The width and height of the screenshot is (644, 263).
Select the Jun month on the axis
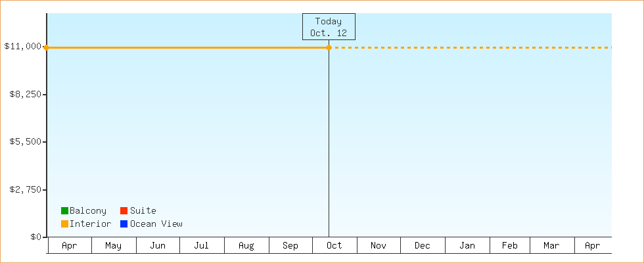[x=158, y=246]
